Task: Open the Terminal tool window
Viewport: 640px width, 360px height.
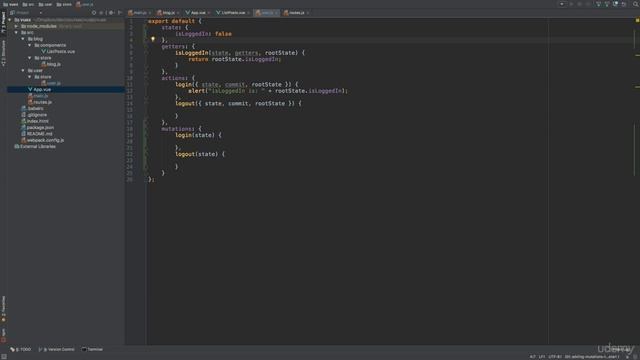Action: click(92, 349)
